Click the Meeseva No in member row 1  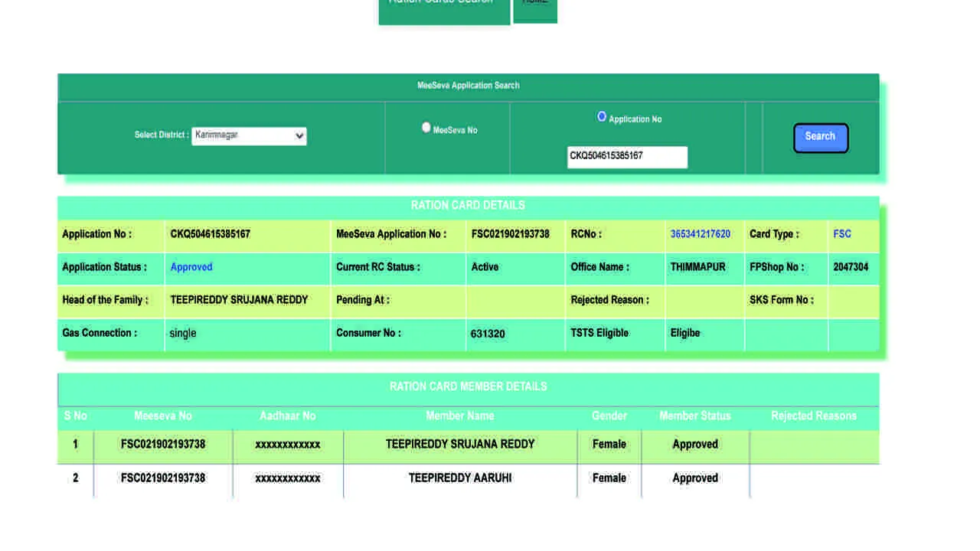[163, 444]
